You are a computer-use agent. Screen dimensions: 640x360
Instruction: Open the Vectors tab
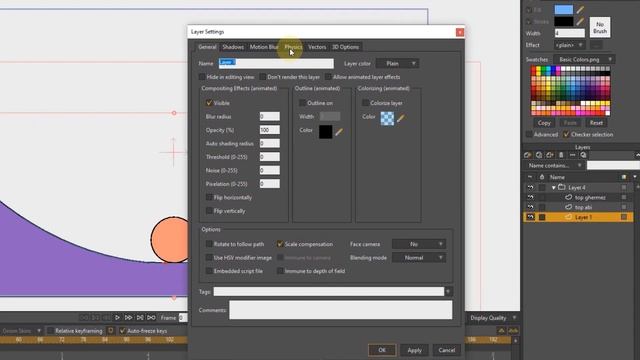317,47
